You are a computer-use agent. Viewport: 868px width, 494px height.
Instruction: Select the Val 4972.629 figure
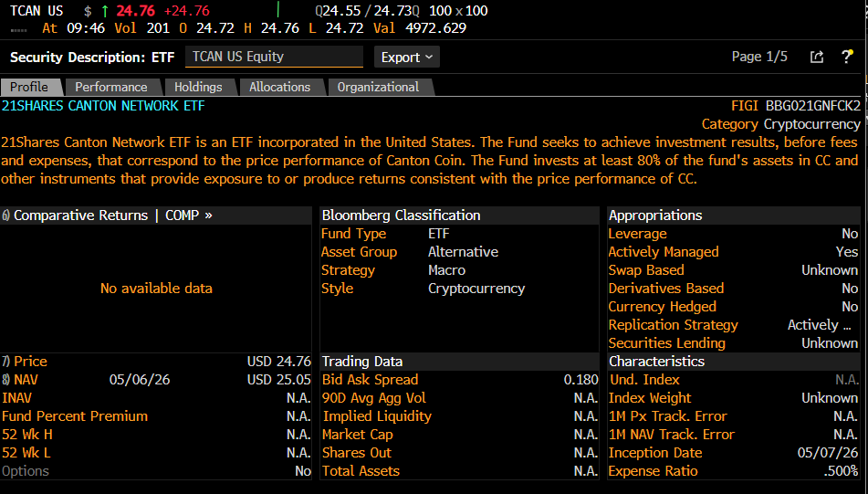pyautogui.click(x=435, y=27)
